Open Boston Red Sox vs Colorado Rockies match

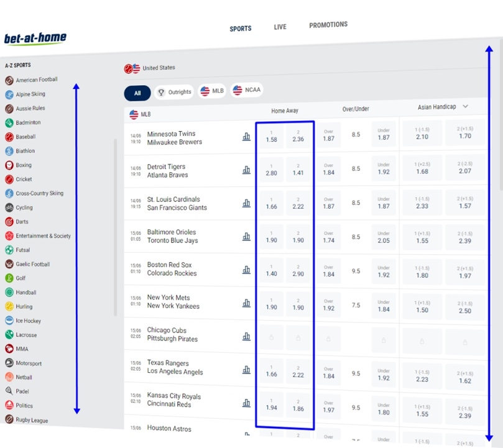point(172,269)
